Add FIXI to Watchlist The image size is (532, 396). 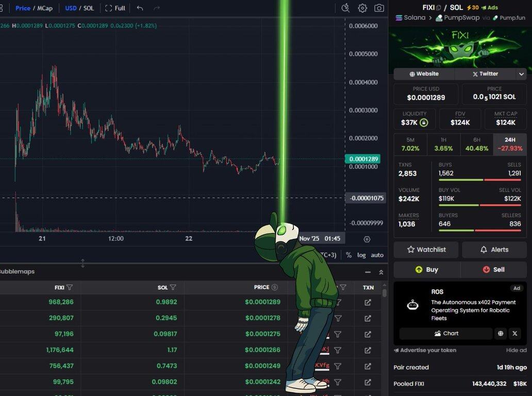[x=426, y=250]
